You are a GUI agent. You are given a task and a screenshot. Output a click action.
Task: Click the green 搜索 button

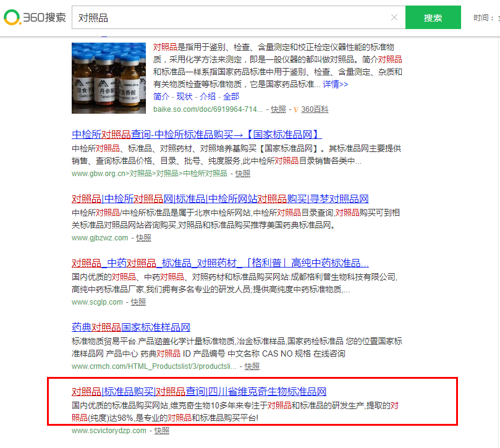click(x=433, y=18)
